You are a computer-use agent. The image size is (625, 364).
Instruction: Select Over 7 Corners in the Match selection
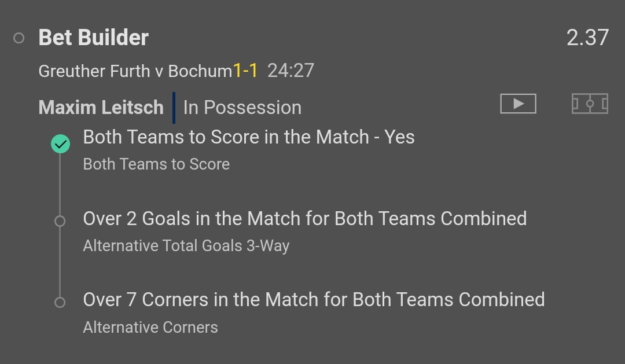(x=314, y=300)
